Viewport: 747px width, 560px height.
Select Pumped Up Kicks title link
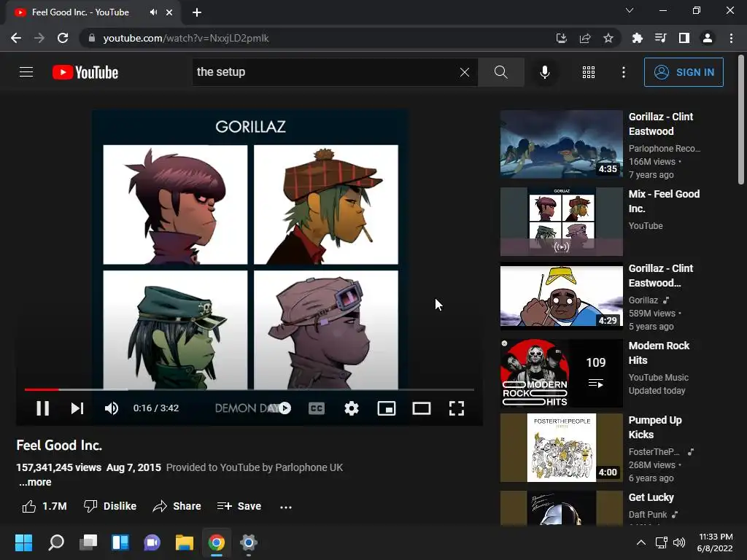tap(655, 427)
